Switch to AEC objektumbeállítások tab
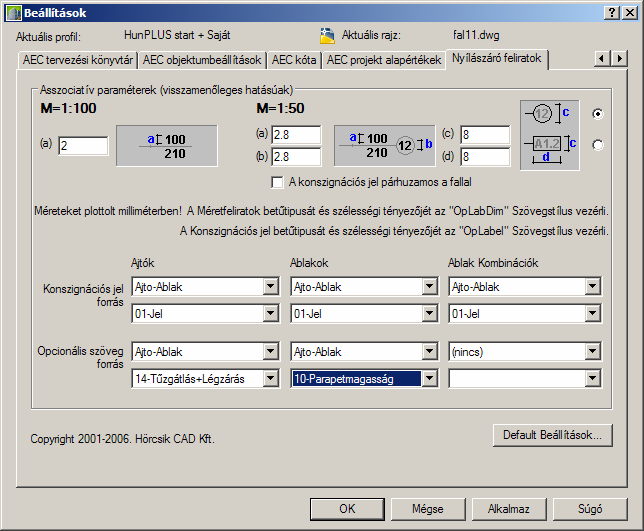 point(202,60)
